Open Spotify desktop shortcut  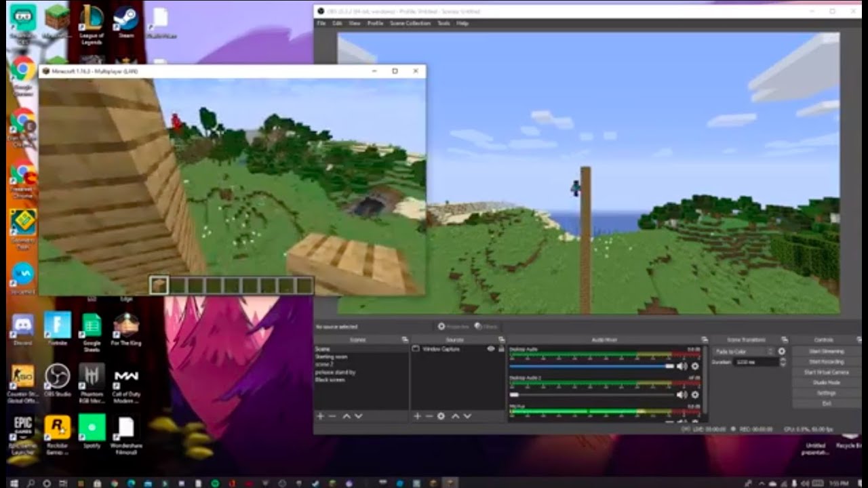click(x=92, y=432)
